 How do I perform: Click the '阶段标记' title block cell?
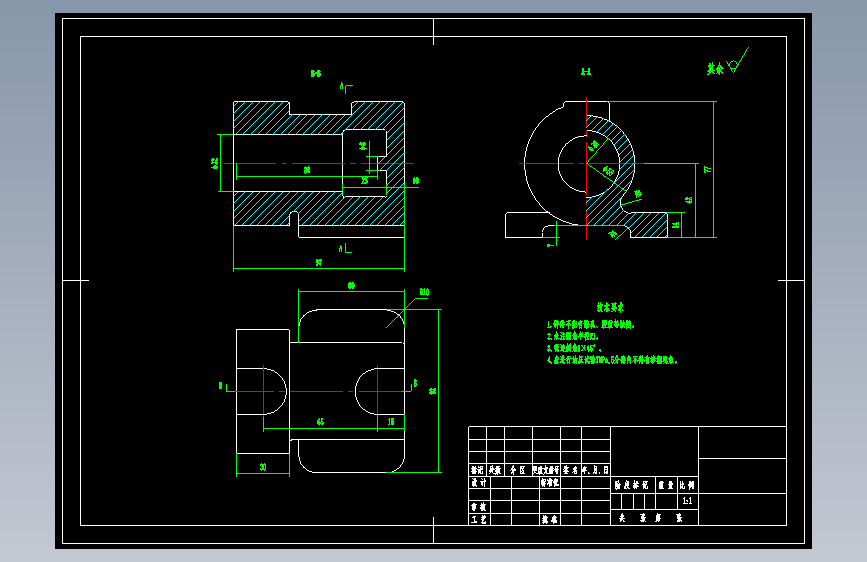click(x=632, y=485)
